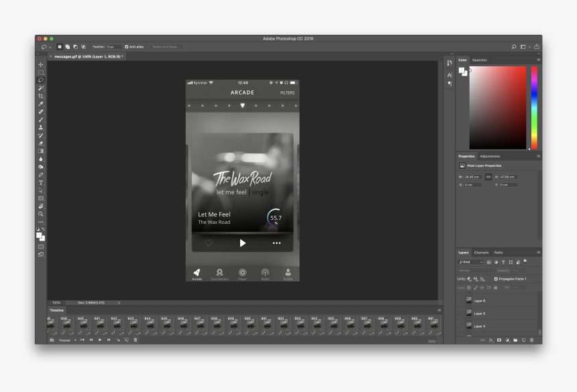Enable Subtract from Selection mode
This screenshot has width=577, height=392.
(75, 47)
